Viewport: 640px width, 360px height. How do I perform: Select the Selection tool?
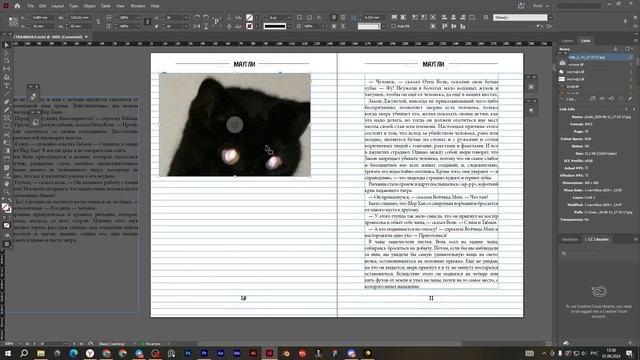click(x=7, y=45)
